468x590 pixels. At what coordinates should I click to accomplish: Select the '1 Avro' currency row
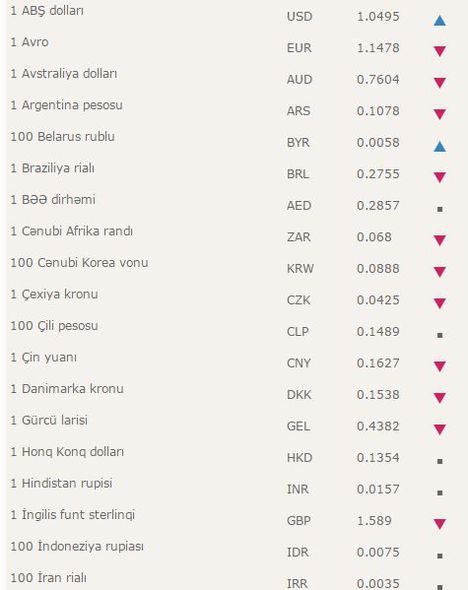coord(234,45)
